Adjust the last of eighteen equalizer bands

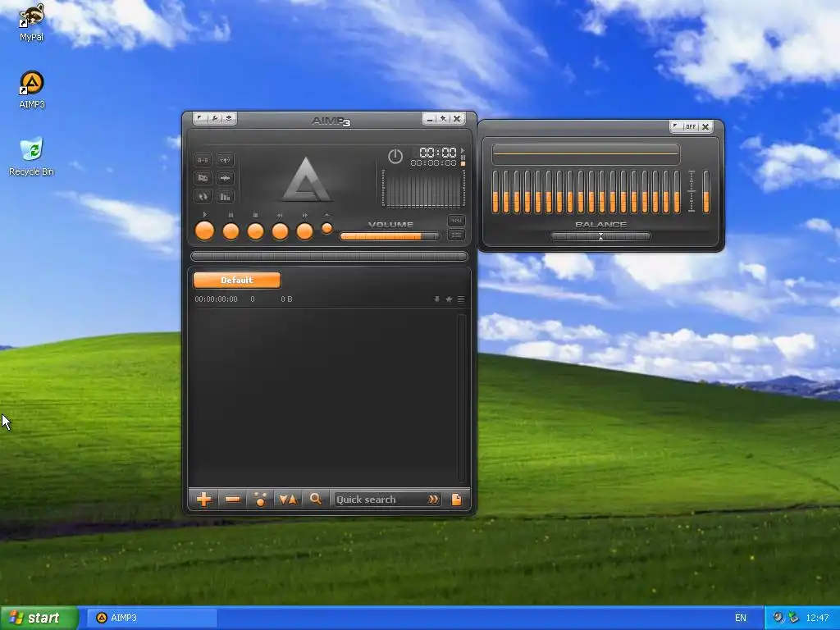click(677, 192)
